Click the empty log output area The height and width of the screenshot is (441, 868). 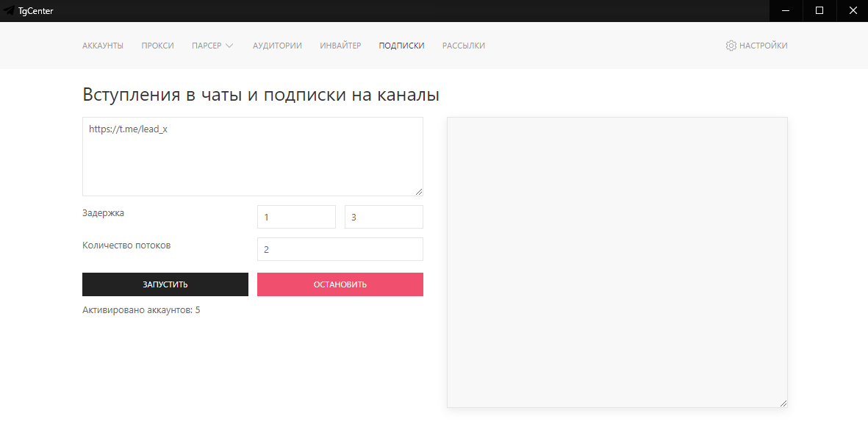point(617,262)
